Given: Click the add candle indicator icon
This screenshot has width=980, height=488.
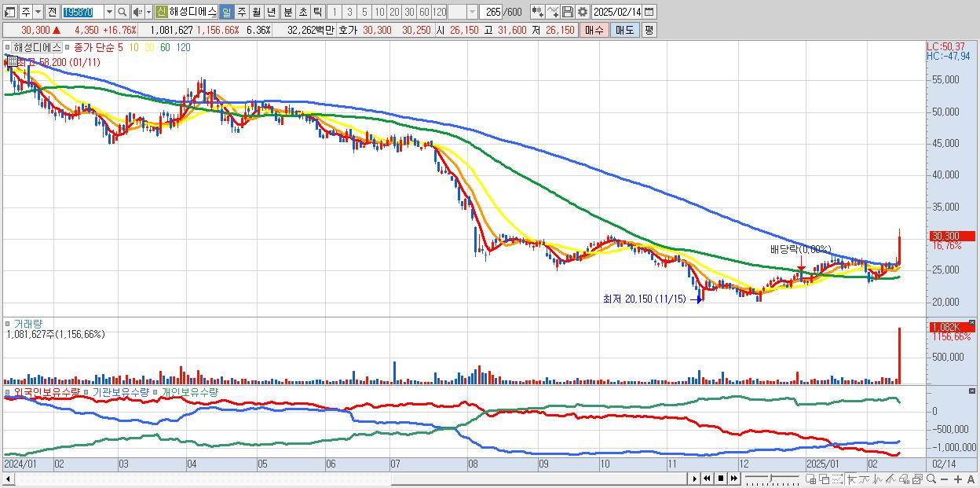Looking at the screenshot, I should pos(538,12).
